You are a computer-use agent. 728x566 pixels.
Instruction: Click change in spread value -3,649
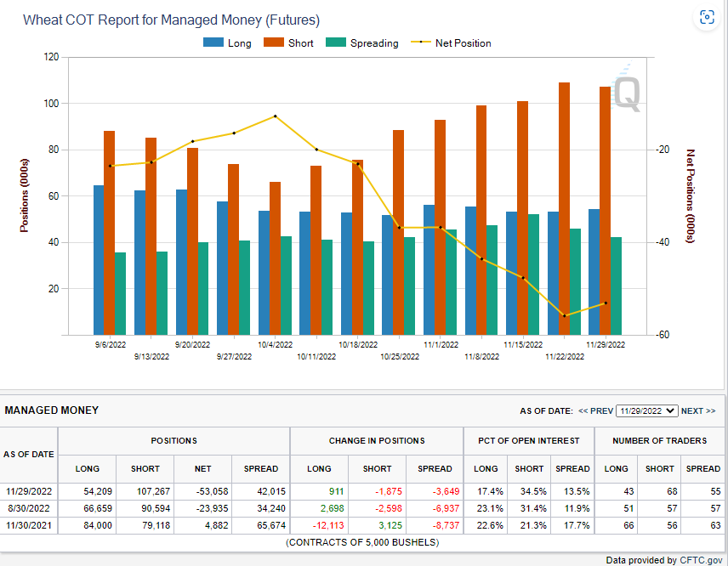click(446, 491)
